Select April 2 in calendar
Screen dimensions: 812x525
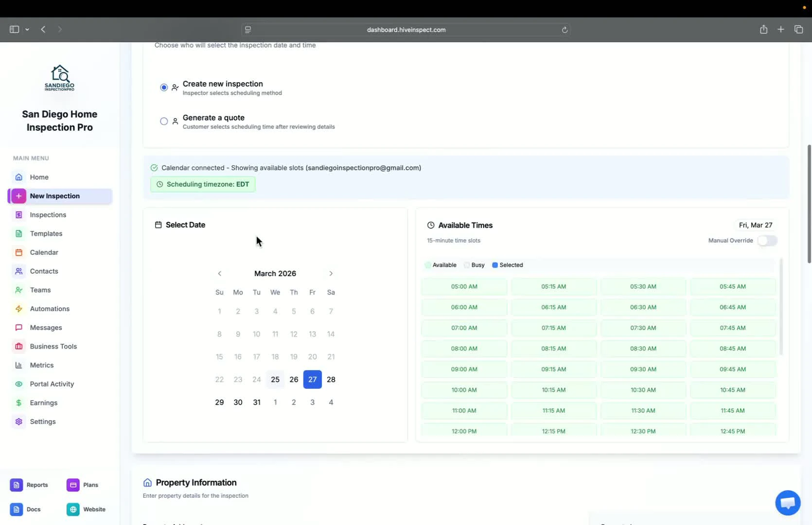[x=294, y=402]
